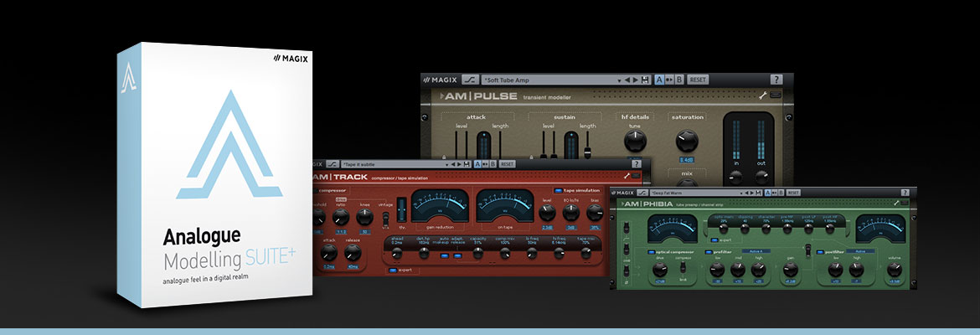
Task: Save preset in AM Track toolbar
Action: coord(467,164)
